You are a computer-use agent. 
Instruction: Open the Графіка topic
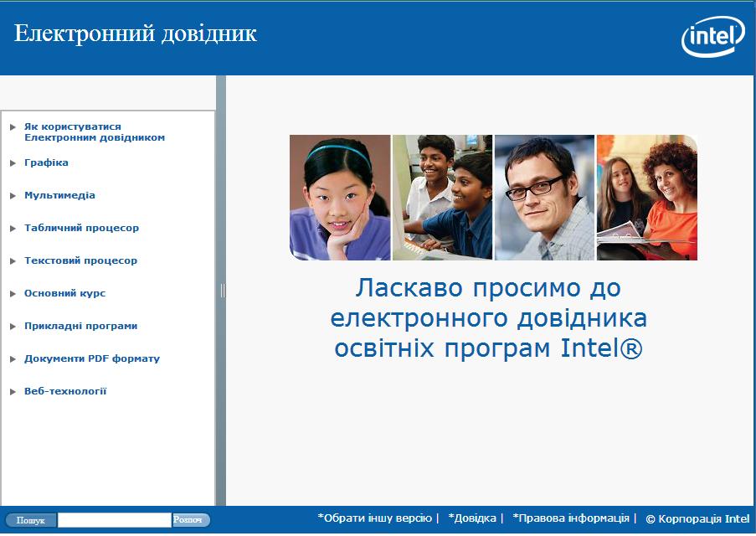pos(46,162)
